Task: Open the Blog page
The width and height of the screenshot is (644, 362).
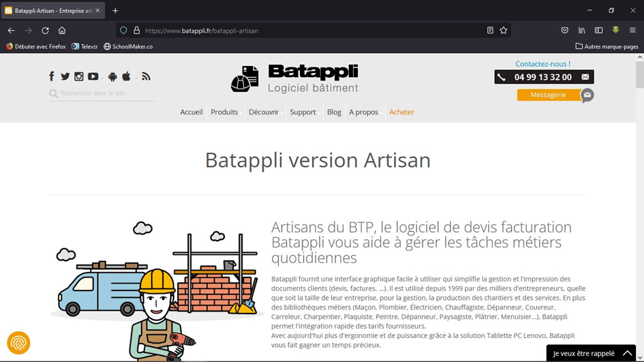Action: [x=335, y=112]
